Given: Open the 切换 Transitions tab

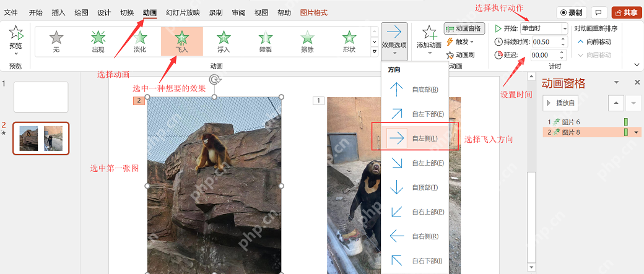Looking at the screenshot, I should (x=127, y=13).
